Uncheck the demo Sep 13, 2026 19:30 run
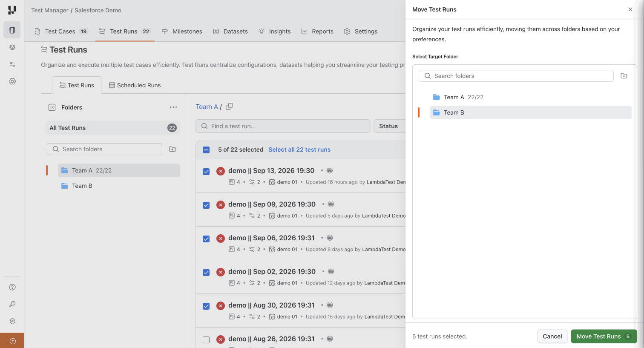This screenshot has height=348, width=644. tap(206, 172)
